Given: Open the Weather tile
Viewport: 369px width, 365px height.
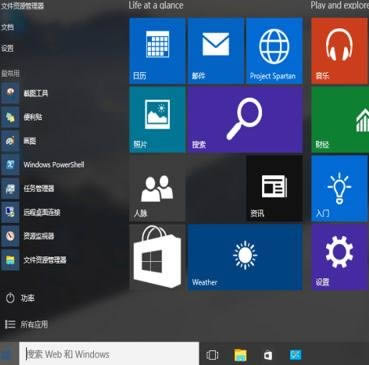Looking at the screenshot, I should click(245, 257).
